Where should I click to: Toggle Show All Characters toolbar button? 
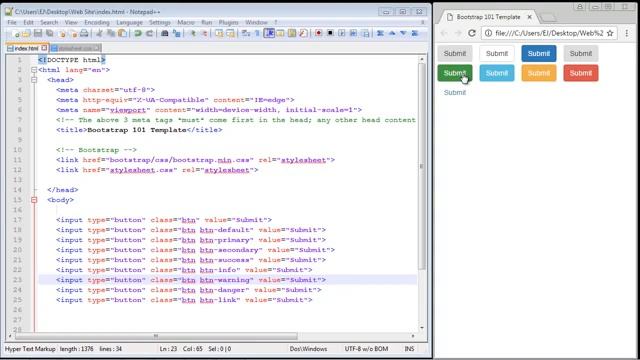[x=257, y=33]
